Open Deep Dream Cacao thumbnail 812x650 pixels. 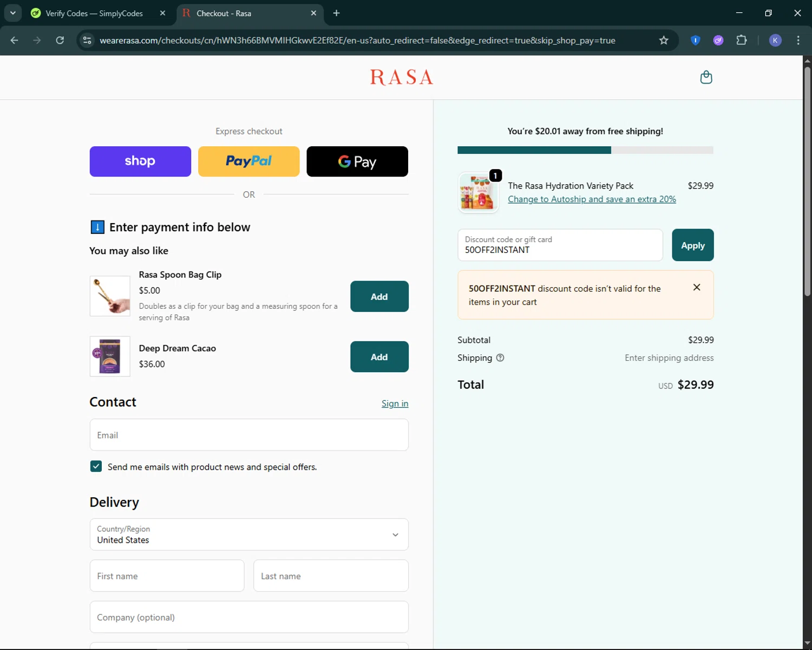click(110, 356)
